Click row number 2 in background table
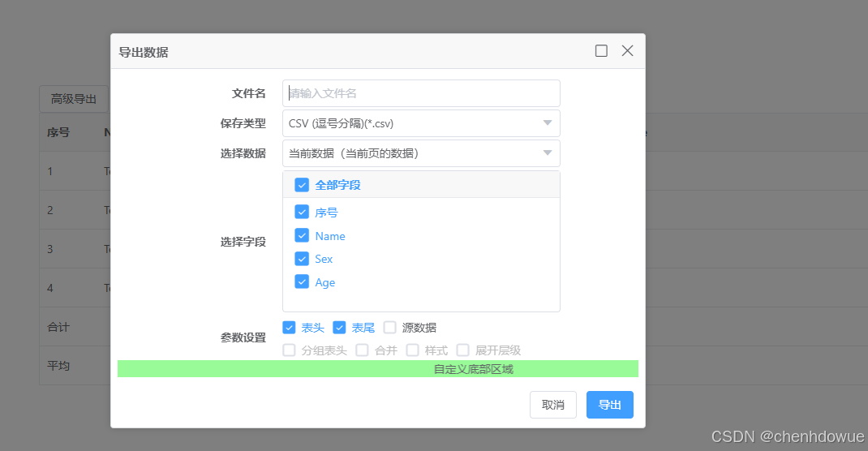 pyautogui.click(x=49, y=210)
